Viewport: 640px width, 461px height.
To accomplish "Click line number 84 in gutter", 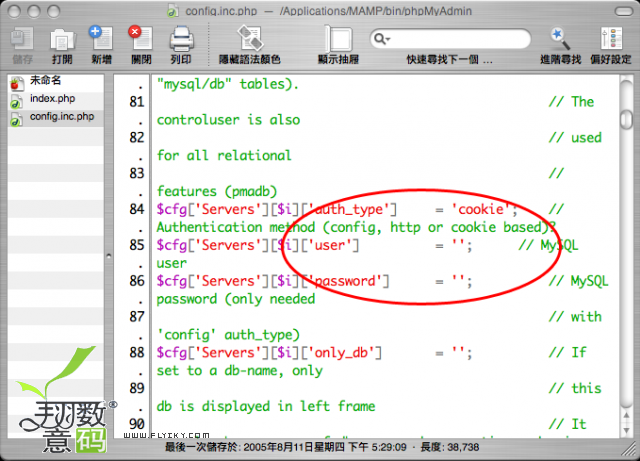I will click(x=137, y=209).
